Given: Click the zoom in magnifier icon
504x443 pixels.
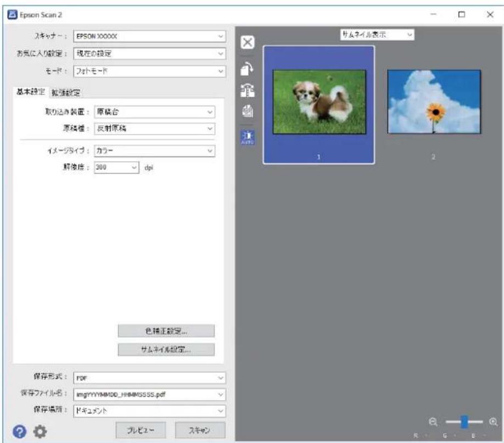Looking at the screenshot, I should (493, 422).
